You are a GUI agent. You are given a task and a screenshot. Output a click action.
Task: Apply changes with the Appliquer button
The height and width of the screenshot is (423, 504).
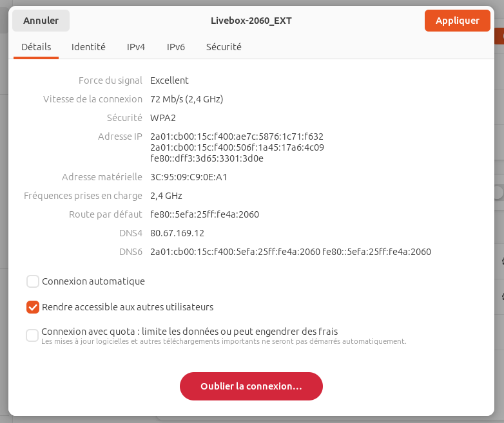click(x=457, y=21)
